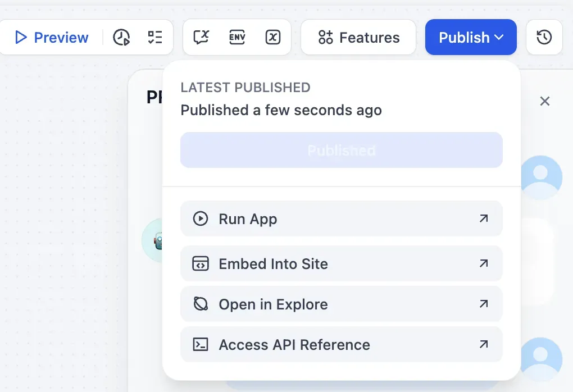This screenshot has height=392, width=573.
Task: Click Embed Into Site option
Action: pos(341,263)
